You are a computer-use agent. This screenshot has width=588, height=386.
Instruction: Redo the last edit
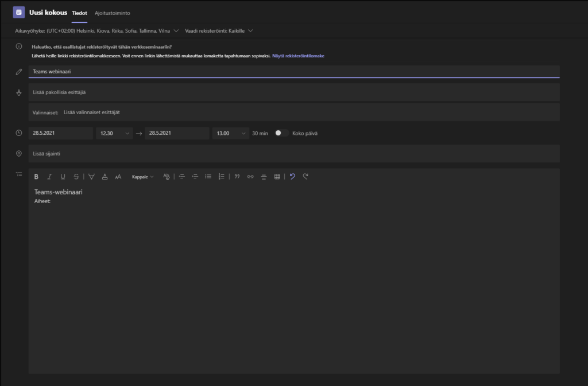pos(305,176)
